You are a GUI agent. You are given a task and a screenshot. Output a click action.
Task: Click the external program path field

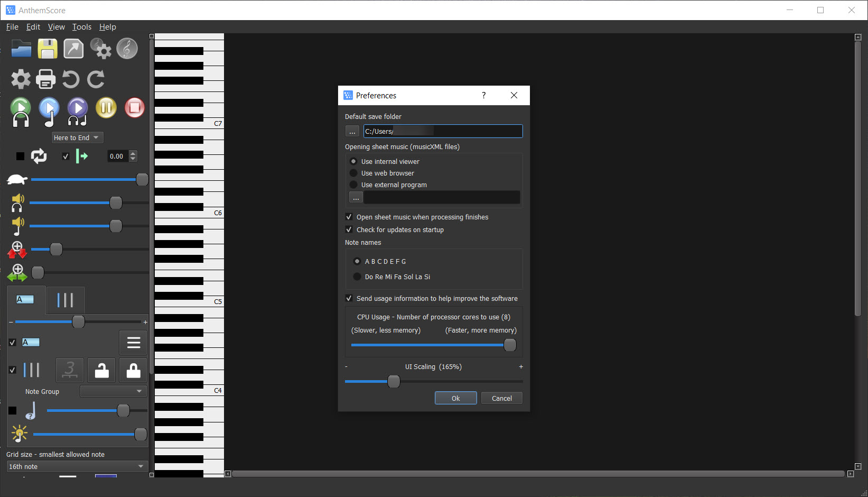(442, 197)
